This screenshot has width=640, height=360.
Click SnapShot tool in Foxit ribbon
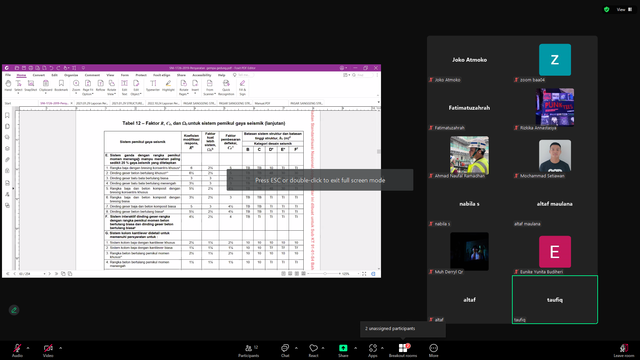tap(31, 86)
